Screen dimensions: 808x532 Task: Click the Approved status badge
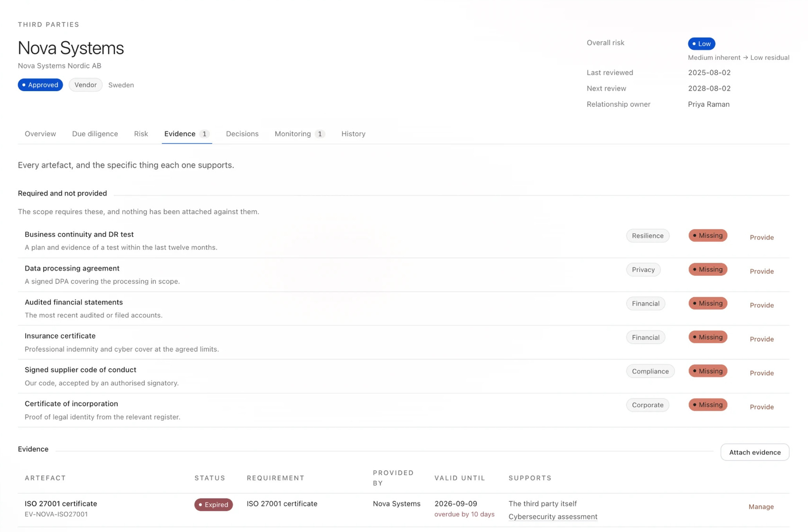coord(40,85)
